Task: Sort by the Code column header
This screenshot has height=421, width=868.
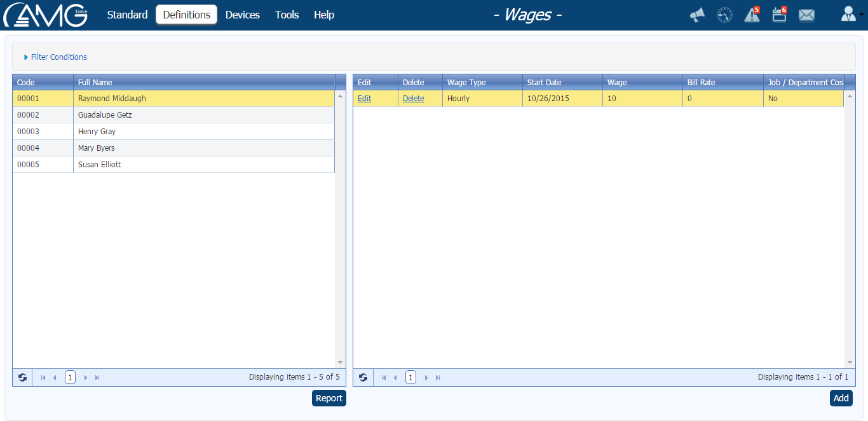Action: 43,83
